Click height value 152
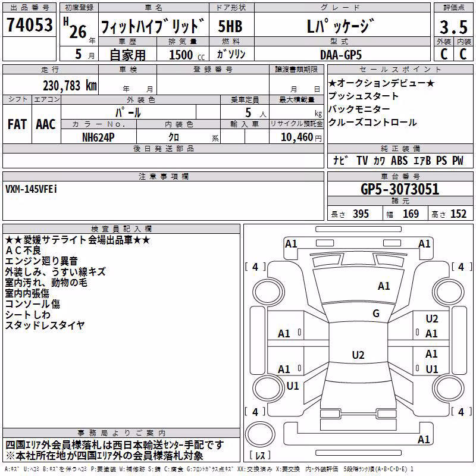Image resolution: width=476 pixels, height=476 pixels. (458, 214)
